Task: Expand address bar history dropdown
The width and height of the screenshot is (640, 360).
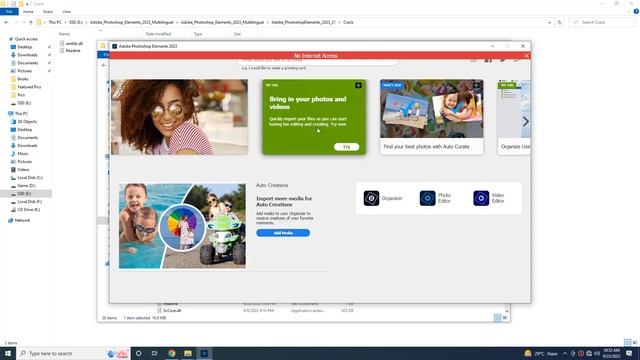Action: click(549, 22)
